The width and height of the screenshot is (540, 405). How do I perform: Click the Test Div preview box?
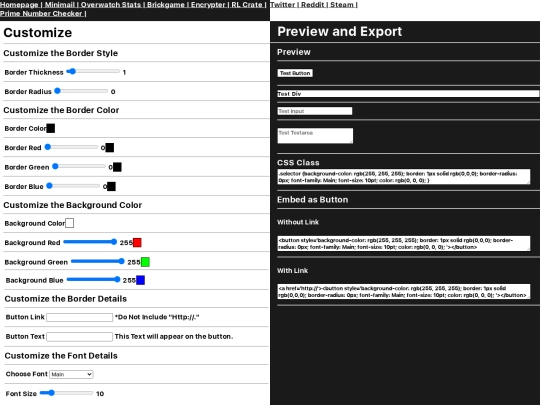click(x=408, y=94)
